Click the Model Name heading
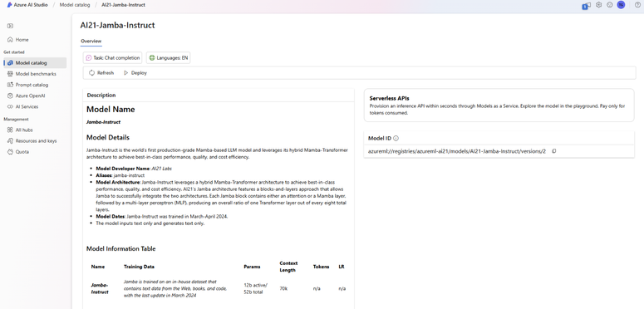644x309 pixels. (111, 109)
